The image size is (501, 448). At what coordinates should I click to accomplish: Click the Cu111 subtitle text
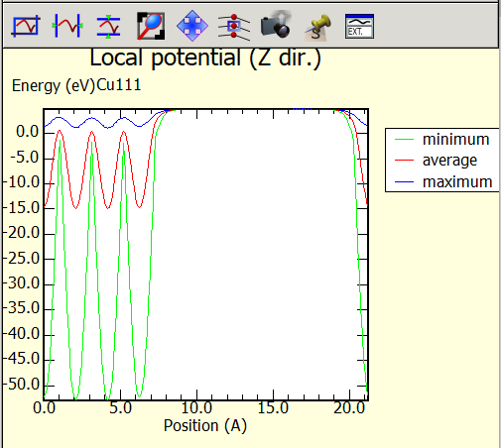coord(119,85)
